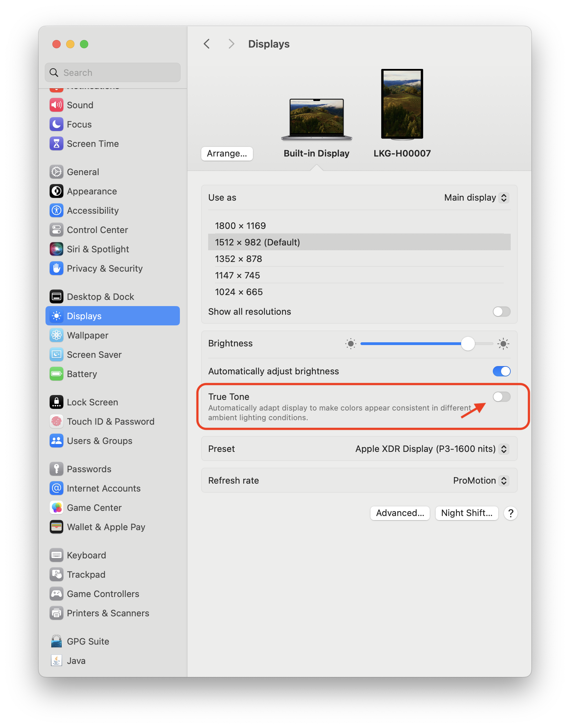
Task: Toggle Show all resolutions switch
Action: pyautogui.click(x=501, y=312)
